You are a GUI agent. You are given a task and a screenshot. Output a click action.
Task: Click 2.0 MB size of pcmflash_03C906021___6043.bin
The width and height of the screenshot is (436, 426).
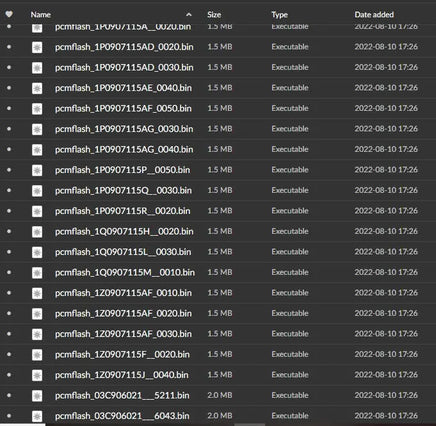coord(220,416)
